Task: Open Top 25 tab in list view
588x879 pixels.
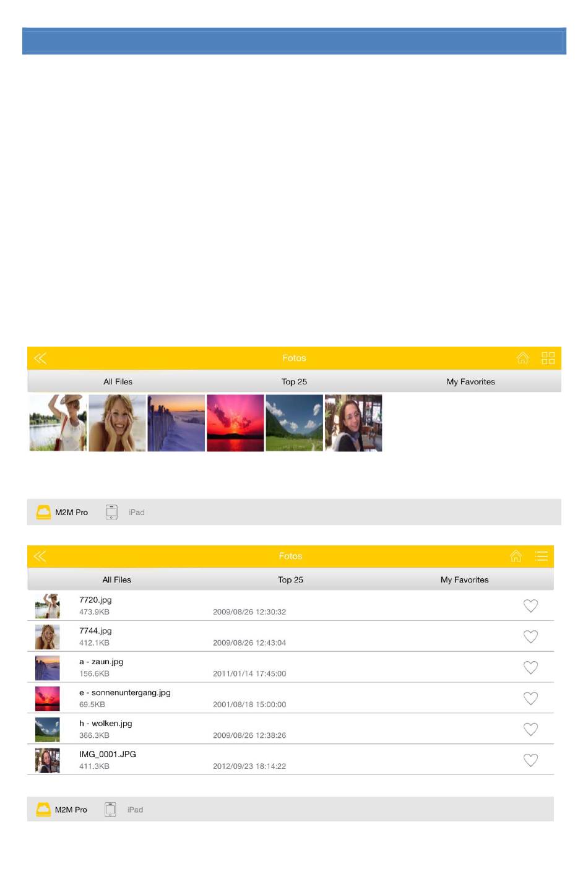Action: coord(290,580)
